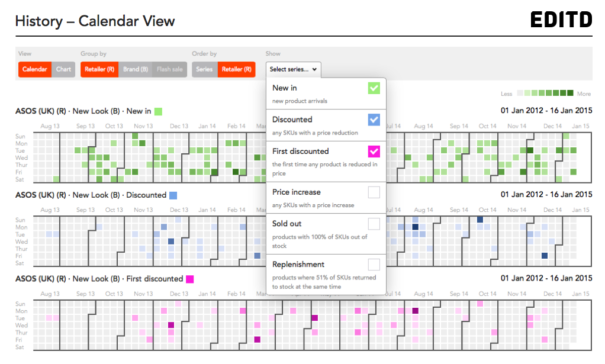
Task: Order by Series
Action: pyautogui.click(x=204, y=69)
